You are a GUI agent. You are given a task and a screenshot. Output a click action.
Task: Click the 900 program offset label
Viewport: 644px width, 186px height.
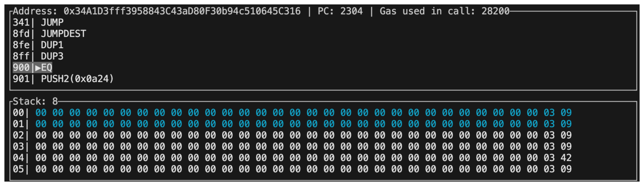[21, 68]
